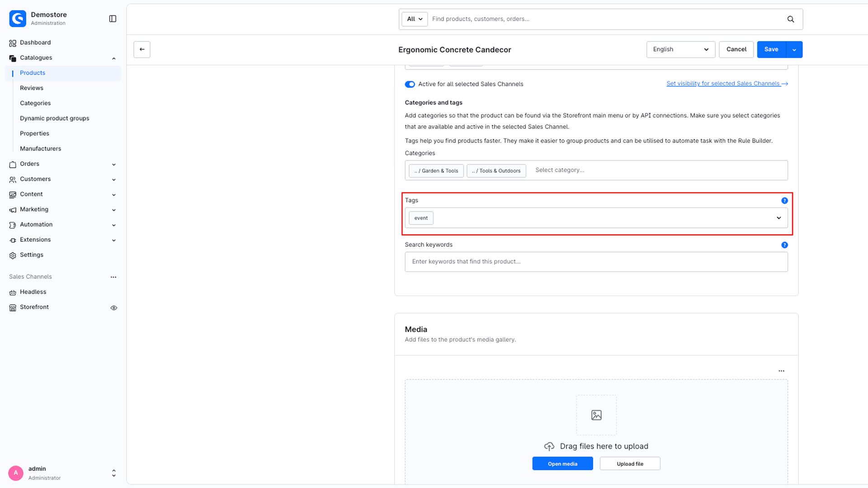Click the Save button
Screen dimensions: 868x488
[x=771, y=50]
